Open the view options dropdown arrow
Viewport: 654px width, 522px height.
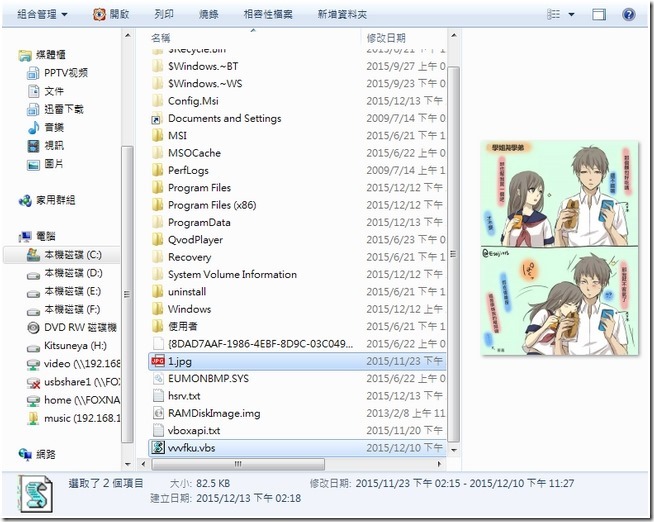[571, 15]
